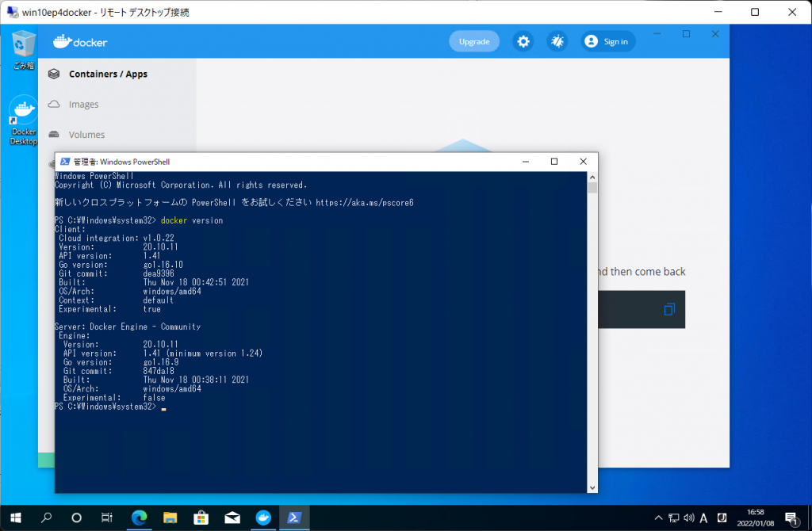Open Mail app from taskbar
Viewport: 812px width, 531px height.
point(232,518)
